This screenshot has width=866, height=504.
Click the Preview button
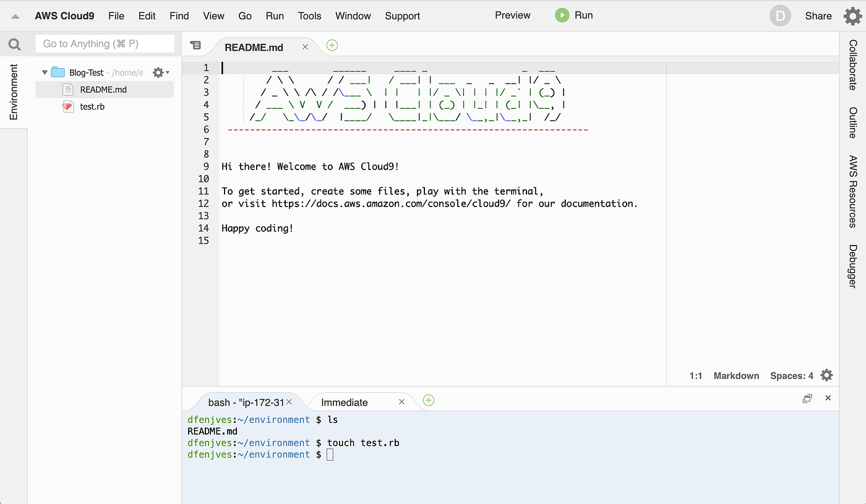[x=513, y=15]
